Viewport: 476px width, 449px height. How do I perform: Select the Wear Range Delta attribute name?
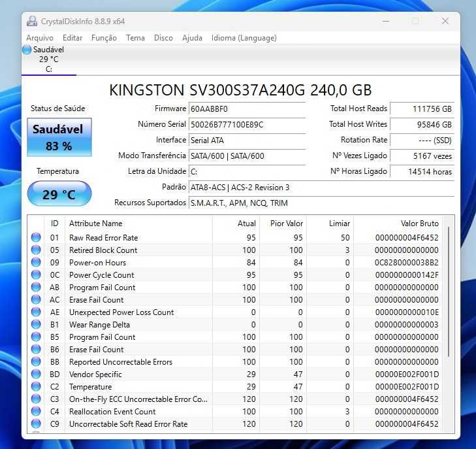99,324
